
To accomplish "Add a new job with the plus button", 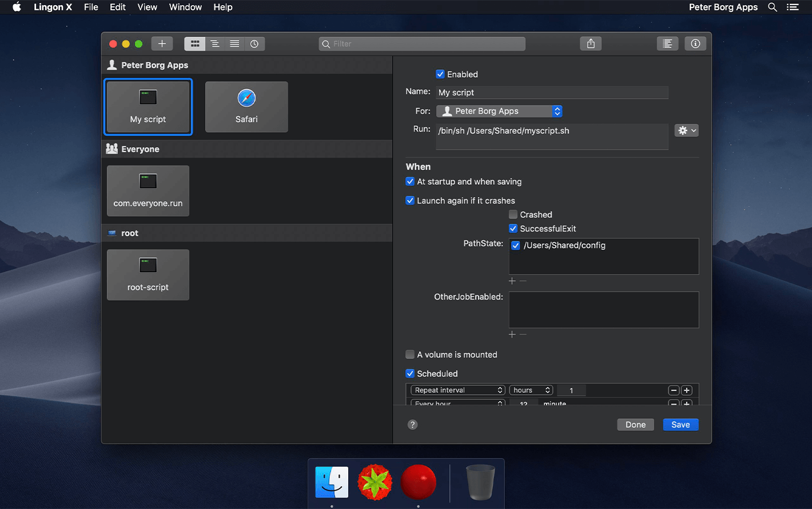I will click(162, 43).
